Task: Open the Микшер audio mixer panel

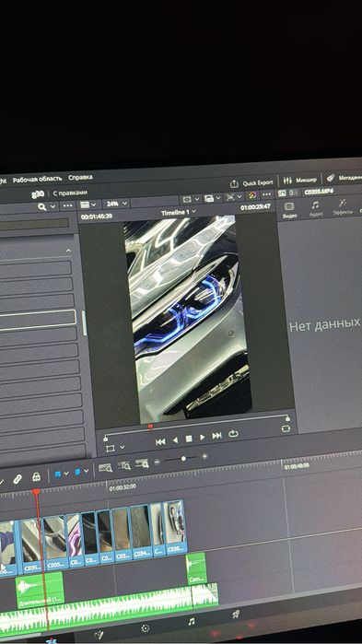Action: pos(300,181)
